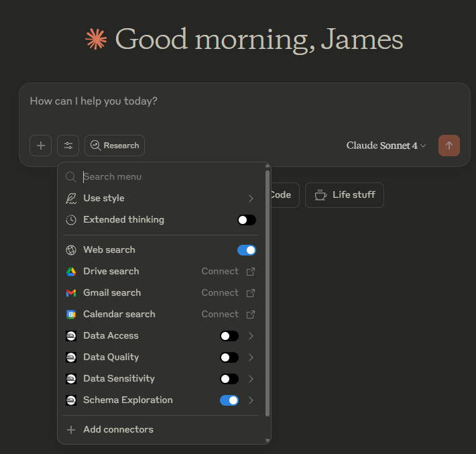The image size is (476, 454).
Task: Connect Calendar search
Action: [220, 314]
